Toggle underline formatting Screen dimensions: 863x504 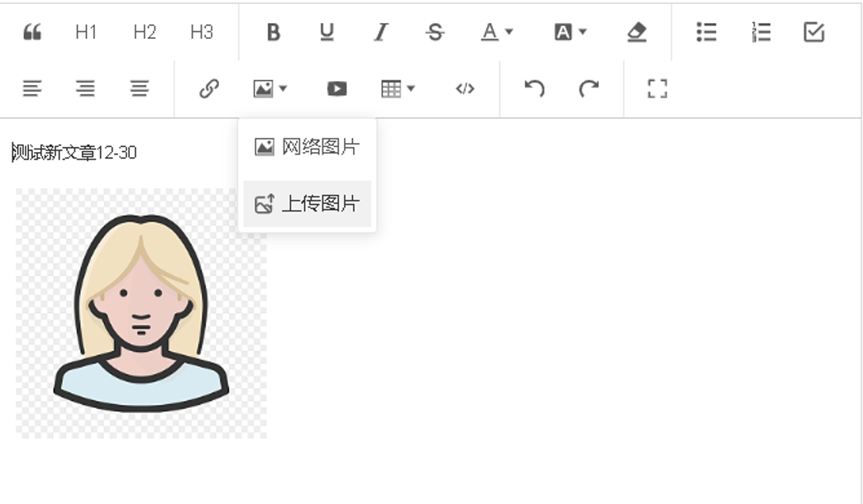[x=327, y=32]
